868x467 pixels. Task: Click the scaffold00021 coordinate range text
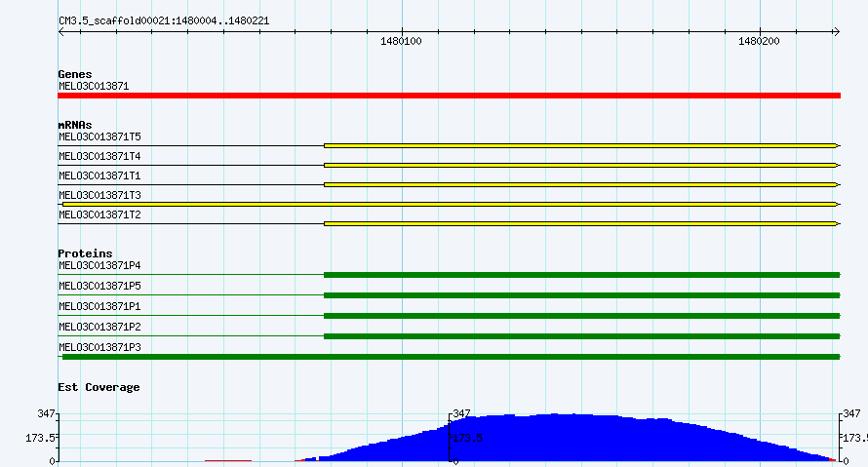(x=164, y=21)
